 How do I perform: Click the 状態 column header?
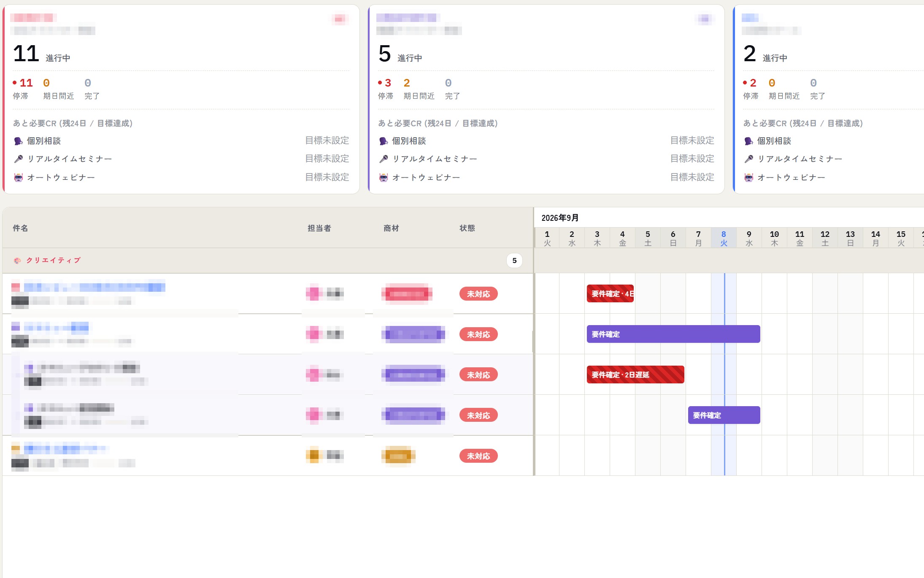(467, 228)
